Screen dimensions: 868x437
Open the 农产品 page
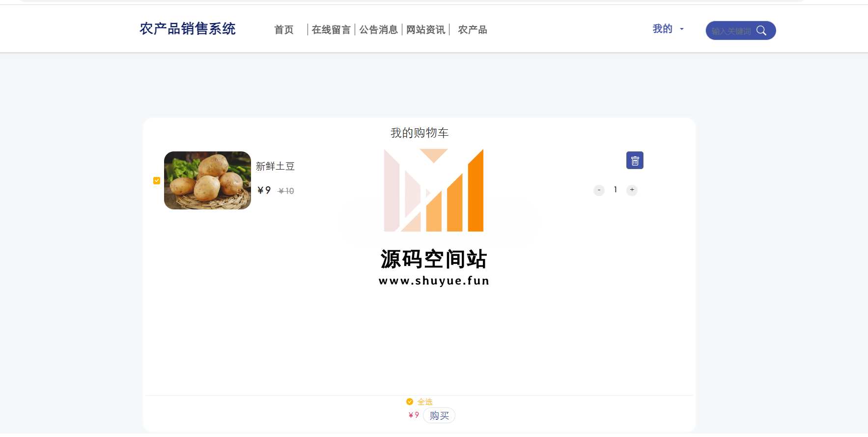[x=473, y=30]
